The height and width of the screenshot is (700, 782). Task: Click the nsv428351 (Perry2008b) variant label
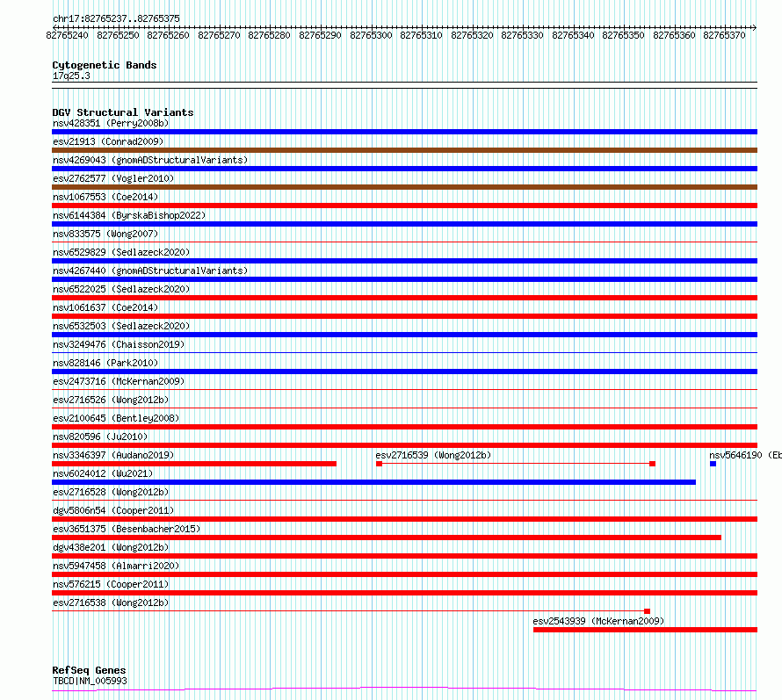[111, 123]
